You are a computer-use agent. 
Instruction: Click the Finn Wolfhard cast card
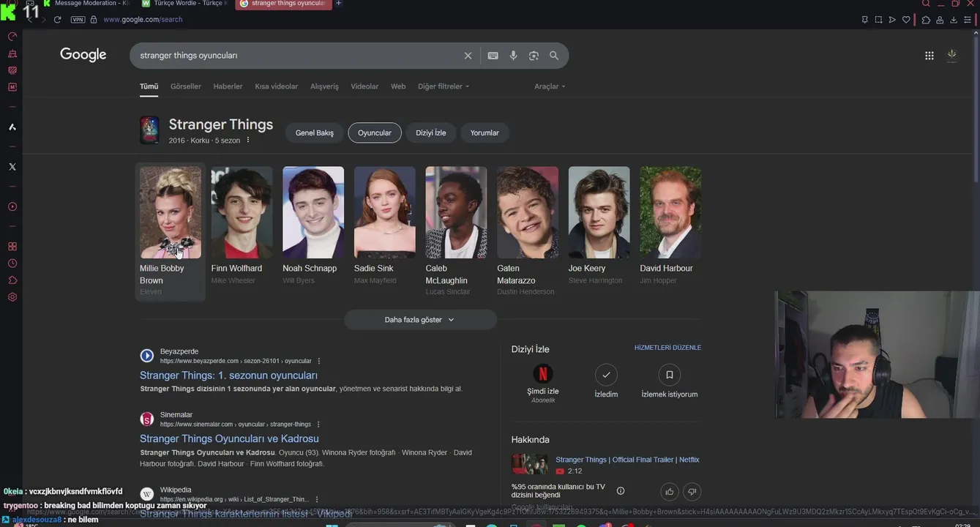point(242,225)
